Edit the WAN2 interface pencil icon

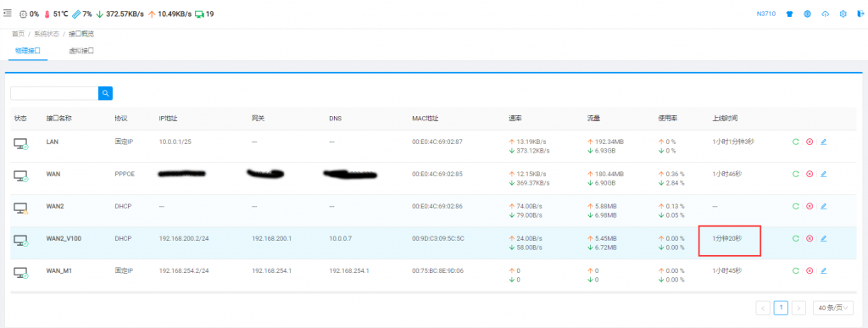(x=823, y=206)
